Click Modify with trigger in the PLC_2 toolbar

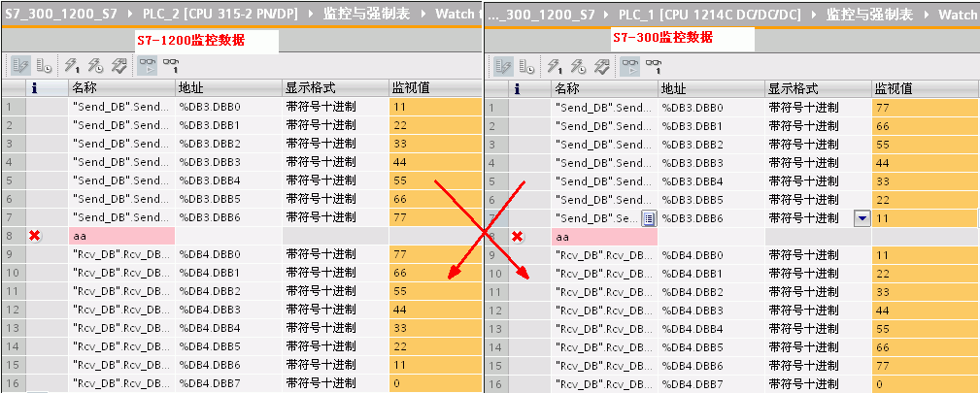click(x=95, y=66)
